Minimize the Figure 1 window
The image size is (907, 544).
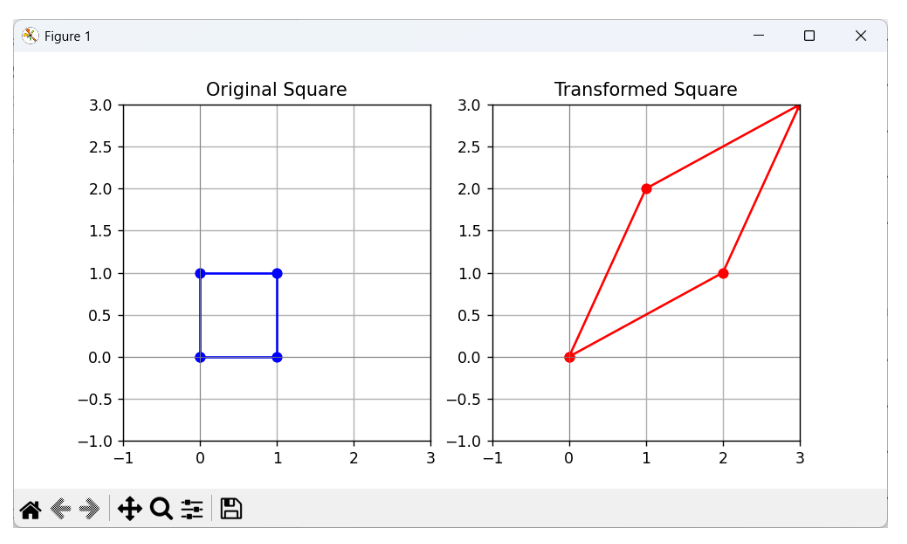pyautogui.click(x=759, y=36)
